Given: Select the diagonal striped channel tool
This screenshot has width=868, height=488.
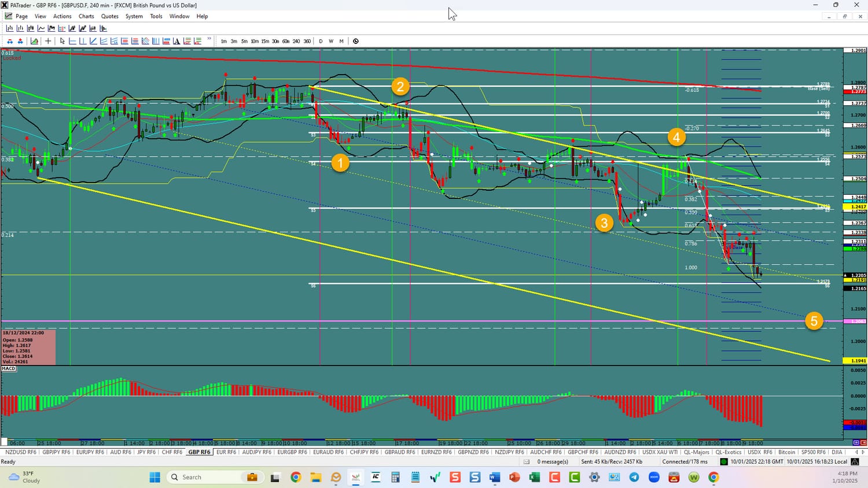Looking at the screenshot, I should click(145, 41).
